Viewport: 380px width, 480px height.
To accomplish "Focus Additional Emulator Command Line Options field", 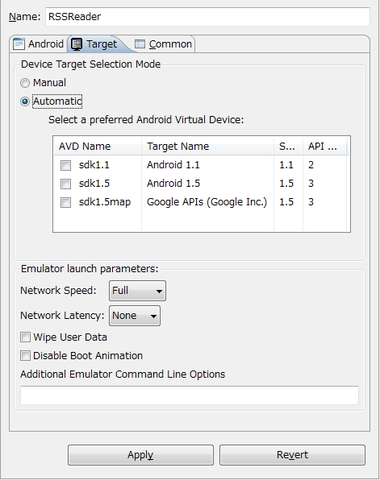I will coord(189,395).
